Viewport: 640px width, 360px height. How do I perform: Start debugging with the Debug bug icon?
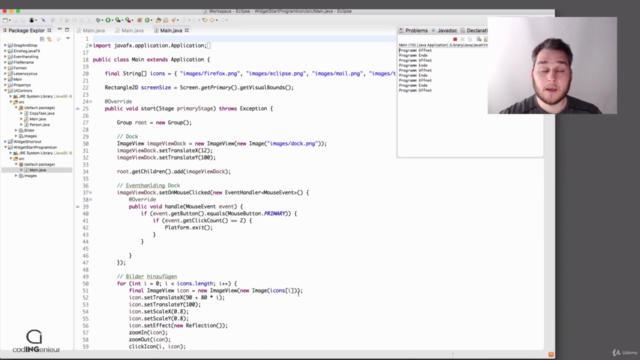[98, 20]
